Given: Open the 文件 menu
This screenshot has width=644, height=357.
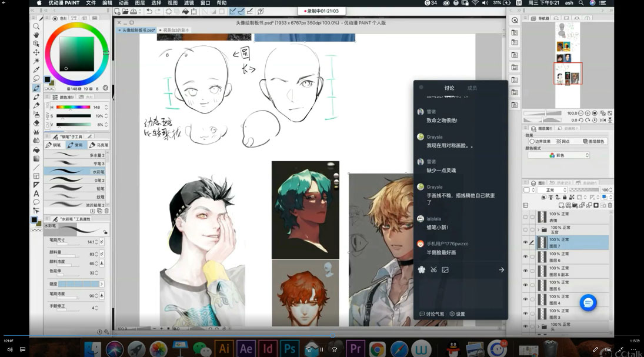Looking at the screenshot, I should tap(91, 3).
